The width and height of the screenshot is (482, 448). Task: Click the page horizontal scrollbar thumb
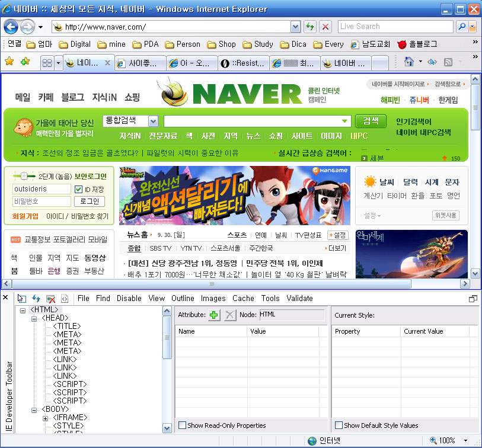coord(212,284)
